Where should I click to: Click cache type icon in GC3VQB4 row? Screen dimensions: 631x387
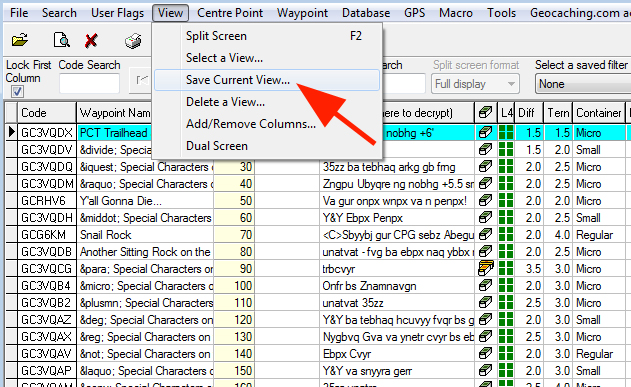pyautogui.click(x=485, y=285)
